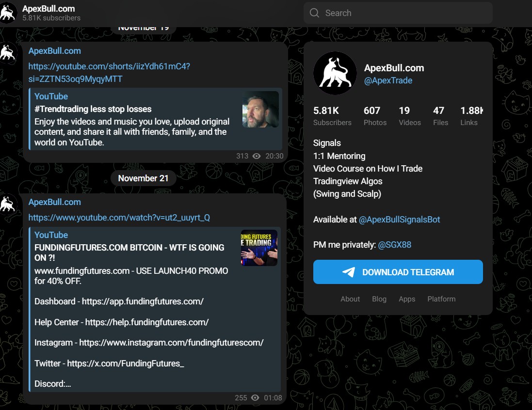Click the search magnifier icon

tap(314, 13)
